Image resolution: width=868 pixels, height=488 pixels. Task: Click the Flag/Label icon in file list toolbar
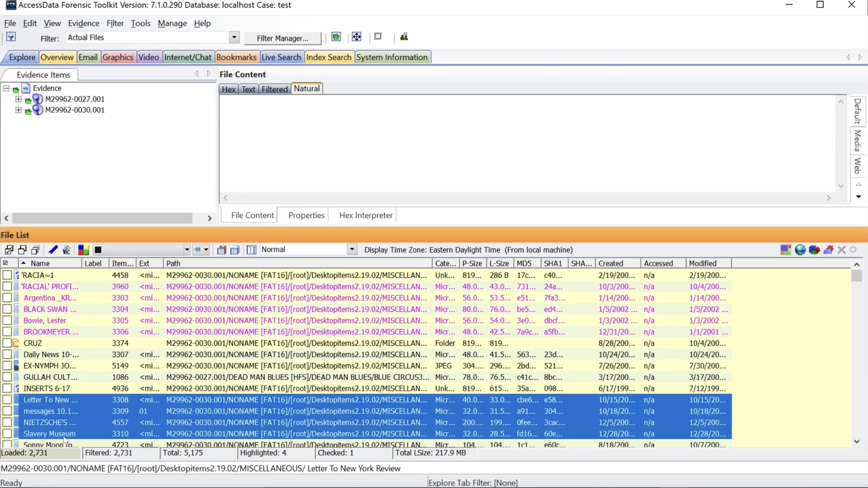pyautogui.click(x=83, y=250)
